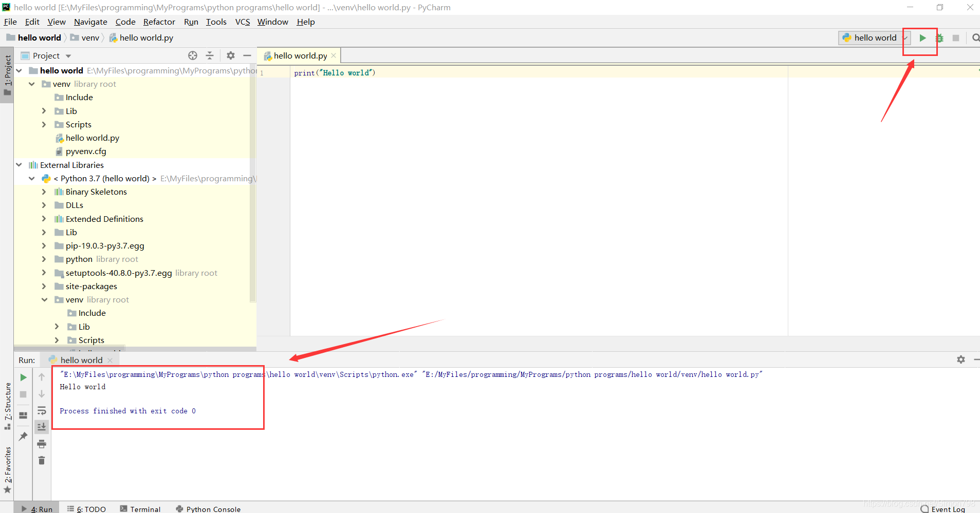
Task: Open the VCS menu
Action: pyautogui.click(x=243, y=22)
